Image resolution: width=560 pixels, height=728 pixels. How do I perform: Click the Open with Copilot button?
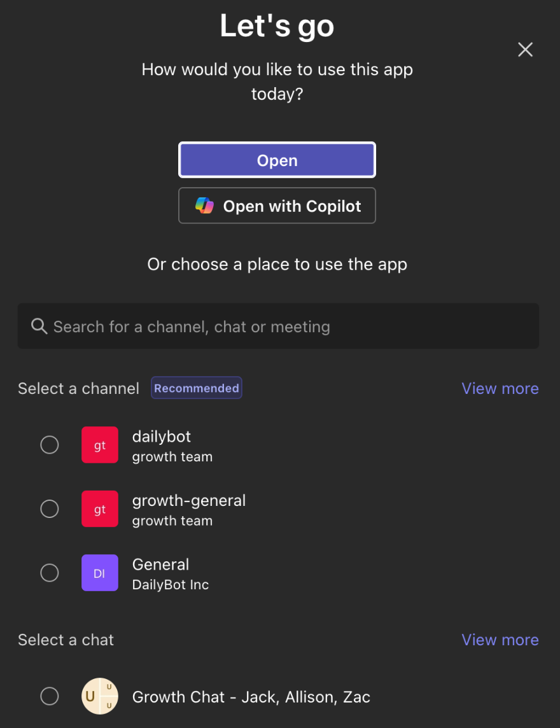[x=277, y=206]
